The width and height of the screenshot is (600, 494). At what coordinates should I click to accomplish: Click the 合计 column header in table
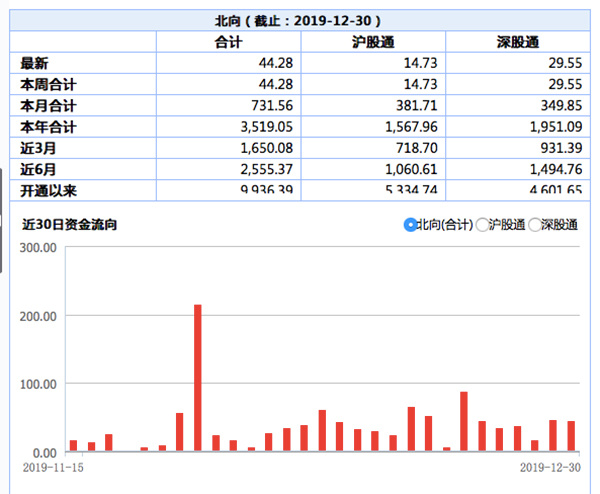tap(229, 42)
